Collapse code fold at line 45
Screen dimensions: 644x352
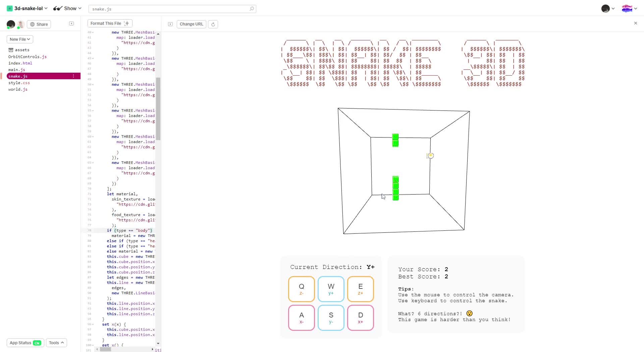pos(93,58)
